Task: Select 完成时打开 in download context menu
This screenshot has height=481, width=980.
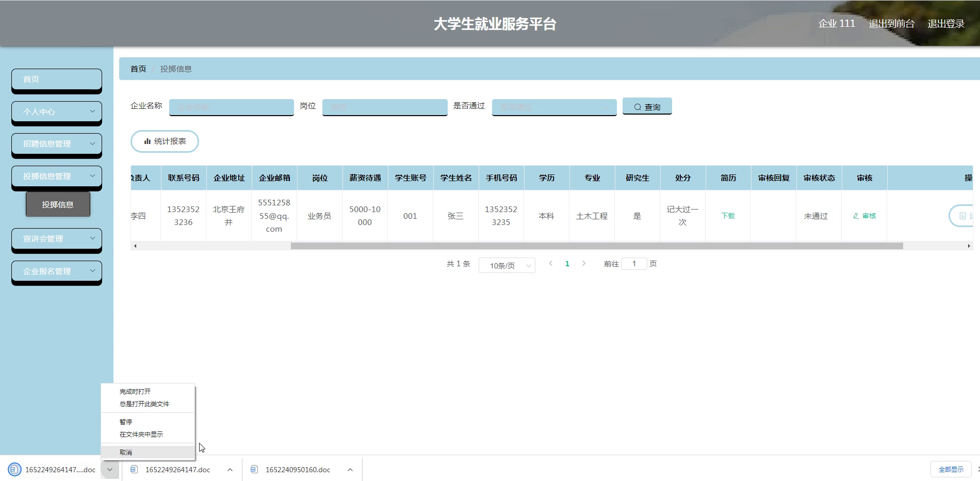Action: click(x=148, y=392)
